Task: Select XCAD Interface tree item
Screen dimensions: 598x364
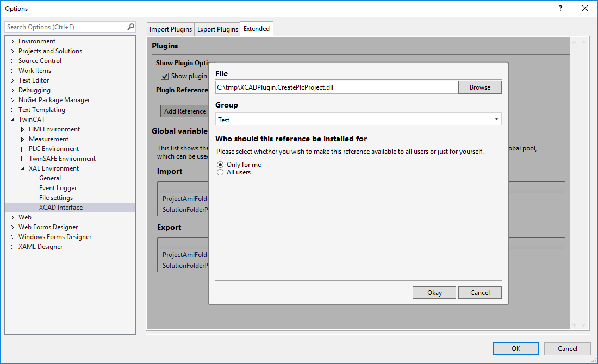Action: tap(61, 208)
